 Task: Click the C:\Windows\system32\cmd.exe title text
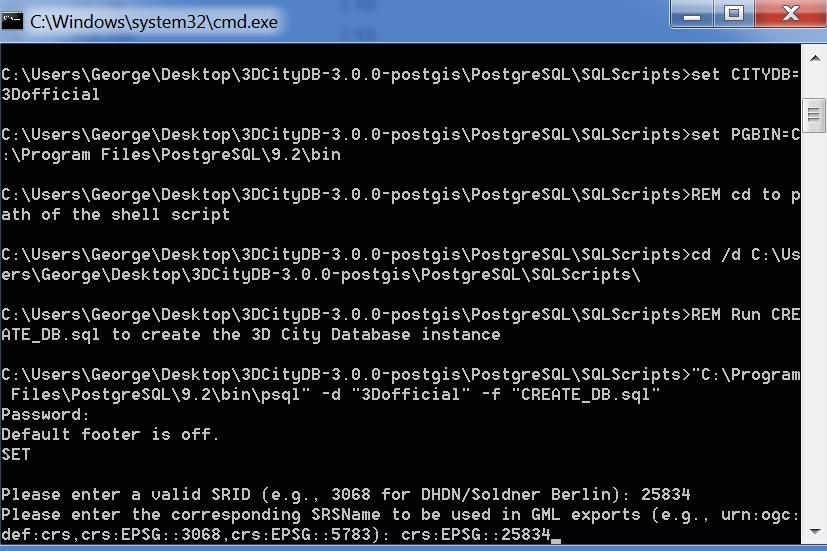pos(153,22)
